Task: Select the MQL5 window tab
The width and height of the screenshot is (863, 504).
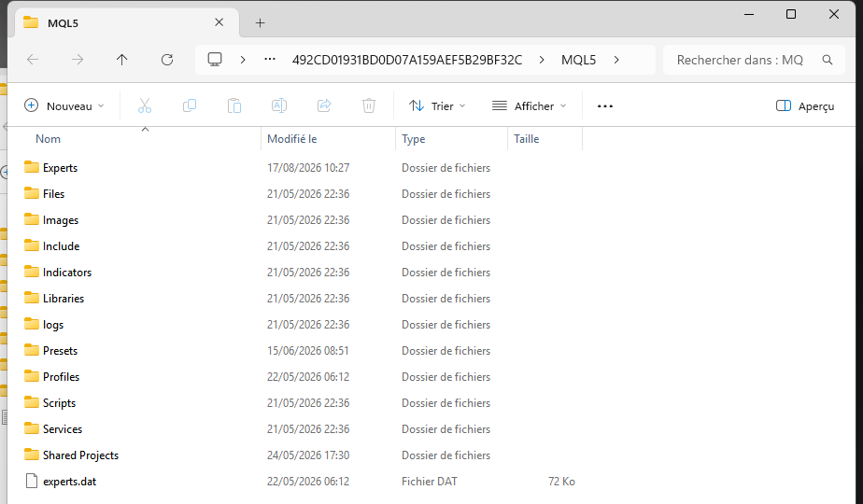Action: point(127,22)
